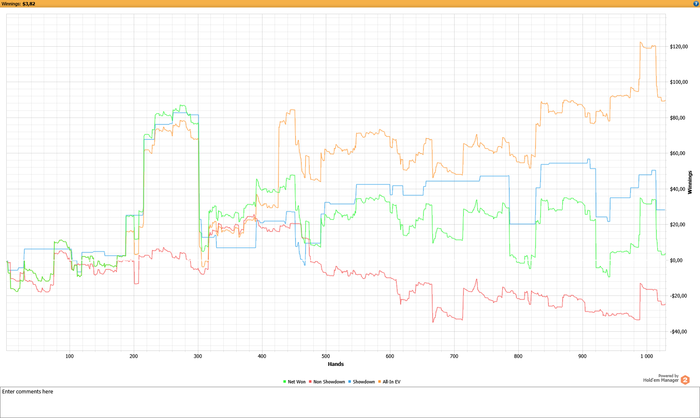Viewport: 700px width, 418px height.
Task: Click the $20,00 y-axis label
Action: (678, 225)
